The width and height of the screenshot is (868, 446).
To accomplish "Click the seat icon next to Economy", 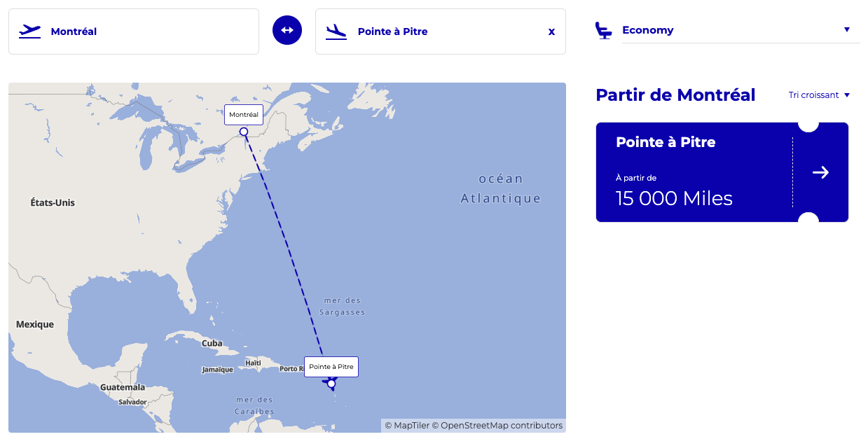I will [x=604, y=28].
